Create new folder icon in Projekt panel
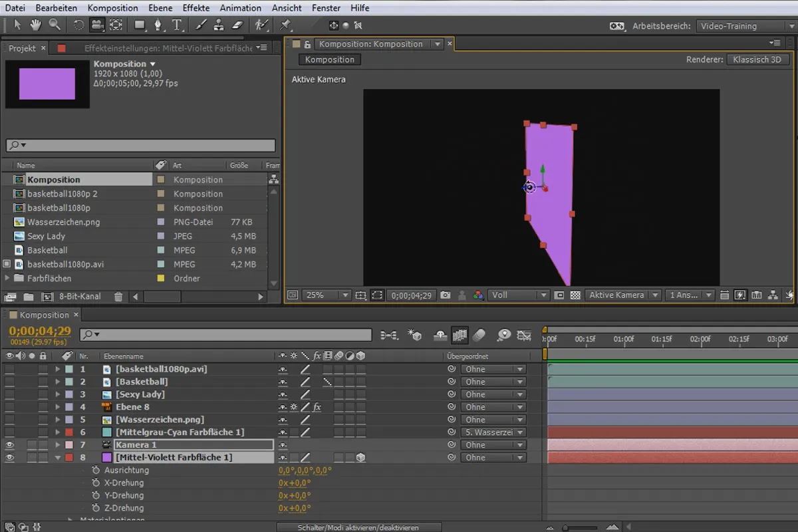798x532 pixels. coord(29,297)
